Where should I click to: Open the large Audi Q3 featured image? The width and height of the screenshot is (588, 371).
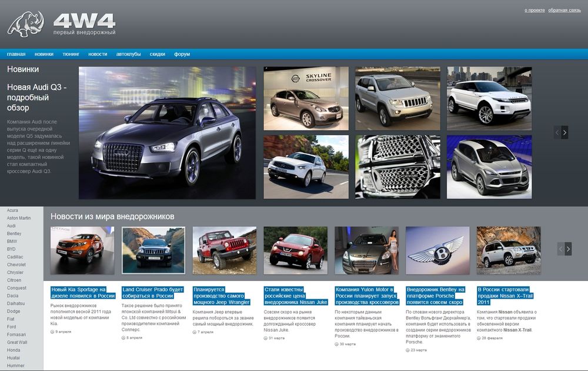167,133
